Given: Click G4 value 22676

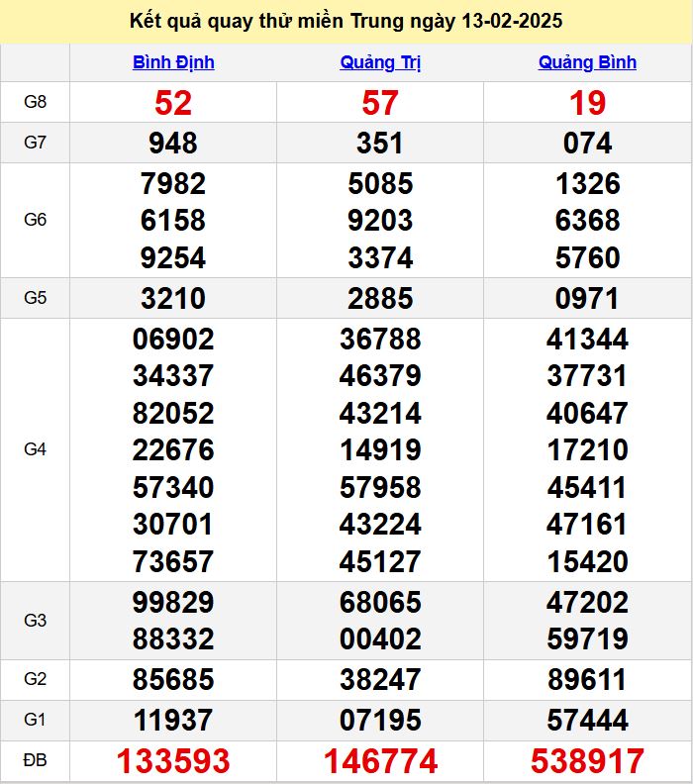Looking at the screenshot, I should pos(173,450).
